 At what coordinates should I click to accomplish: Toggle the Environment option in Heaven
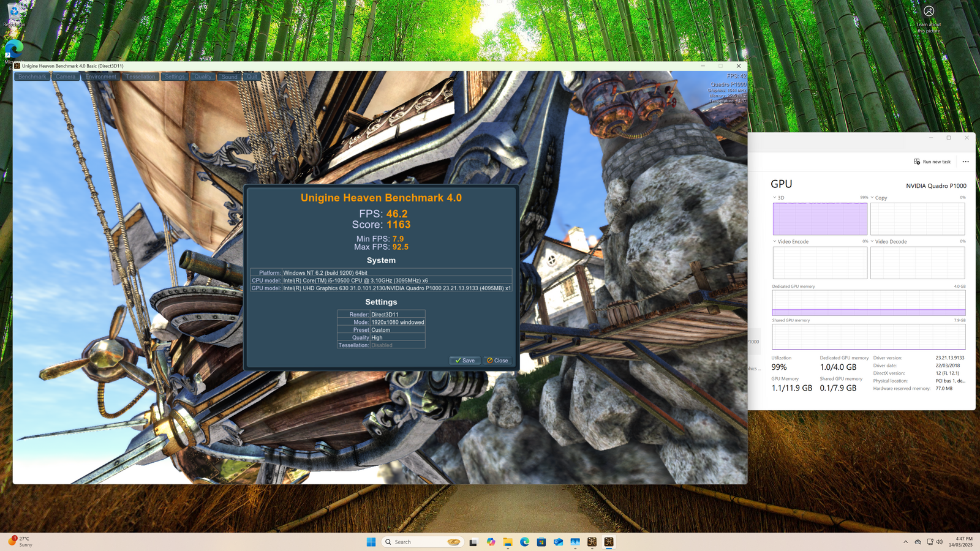pos(101,77)
